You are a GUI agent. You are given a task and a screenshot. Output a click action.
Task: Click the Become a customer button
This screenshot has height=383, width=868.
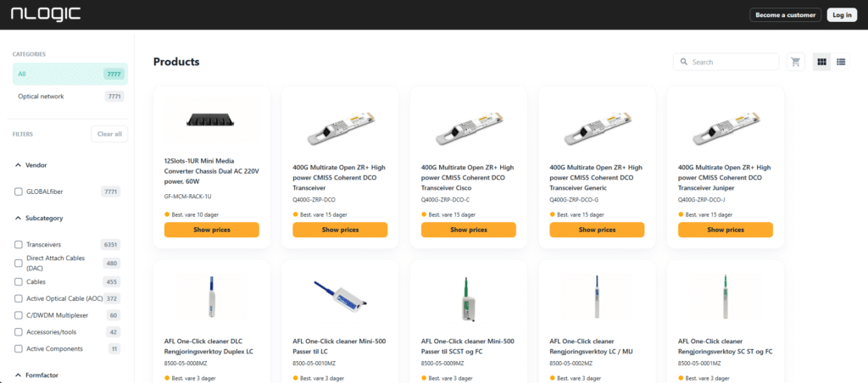(x=785, y=15)
